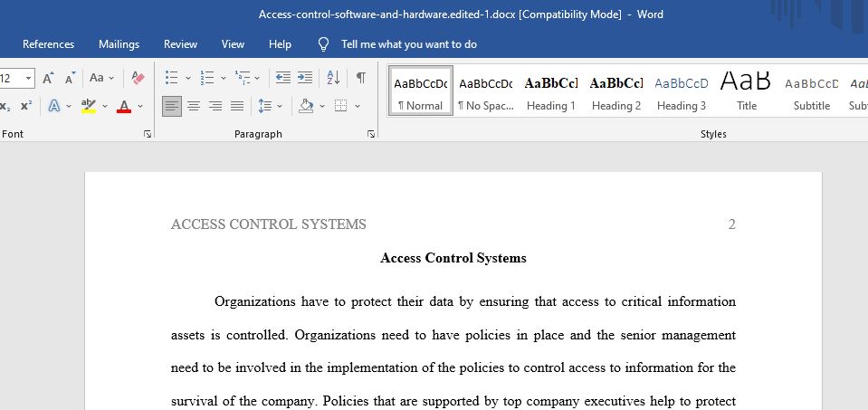Viewport: 868px width, 410px height.
Task: Apply subscript formatting
Action: (x=5, y=106)
